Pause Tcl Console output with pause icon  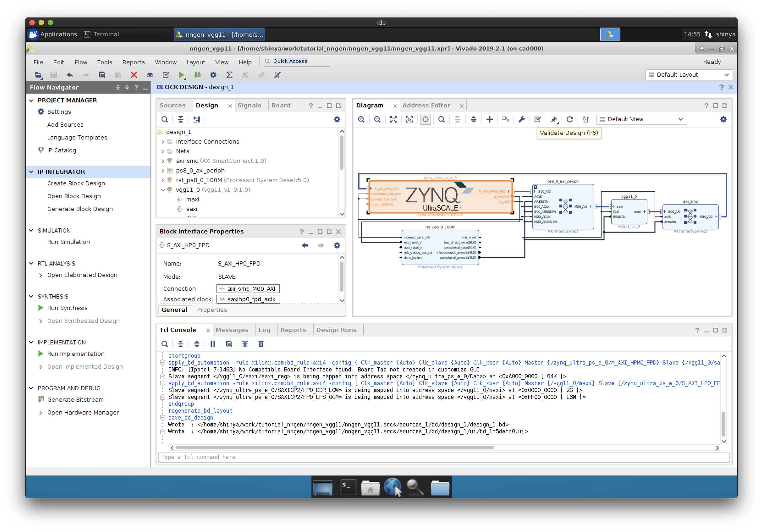[213, 344]
